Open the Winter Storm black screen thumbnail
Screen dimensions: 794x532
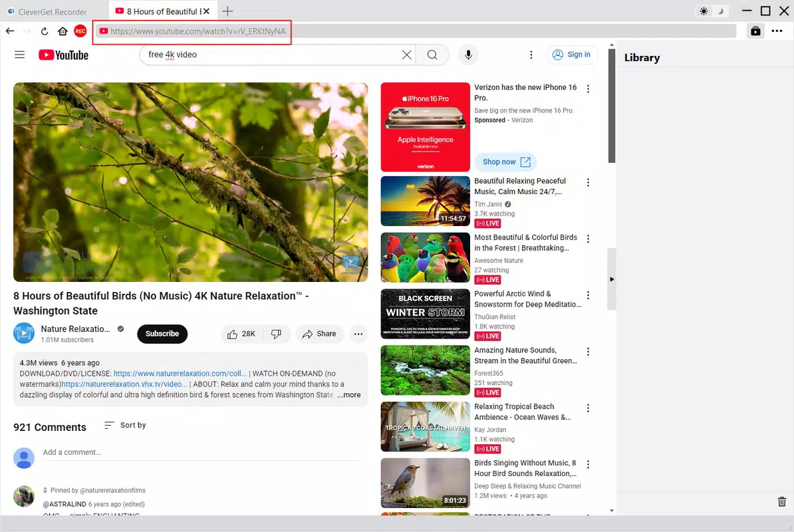click(426, 314)
